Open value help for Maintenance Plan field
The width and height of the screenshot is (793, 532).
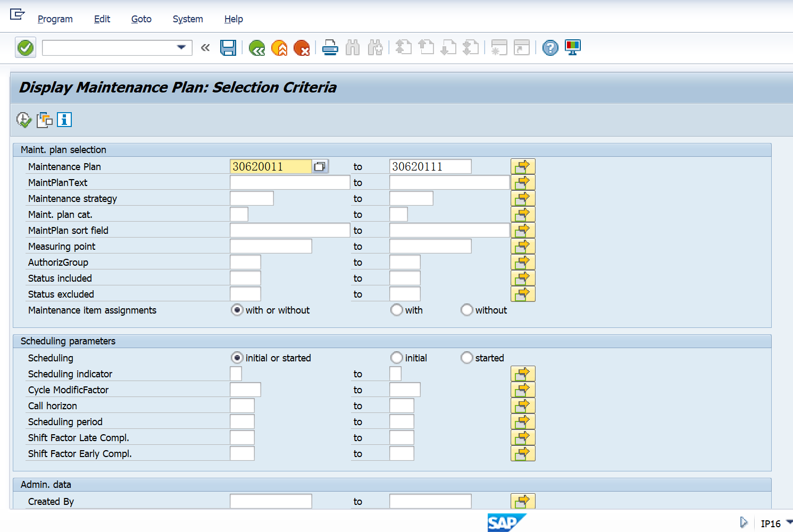pos(320,166)
